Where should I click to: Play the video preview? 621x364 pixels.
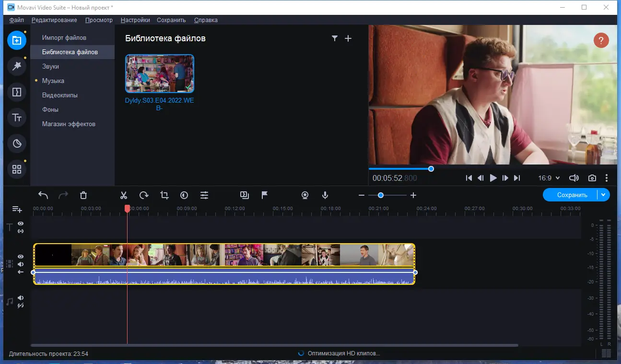pyautogui.click(x=493, y=178)
